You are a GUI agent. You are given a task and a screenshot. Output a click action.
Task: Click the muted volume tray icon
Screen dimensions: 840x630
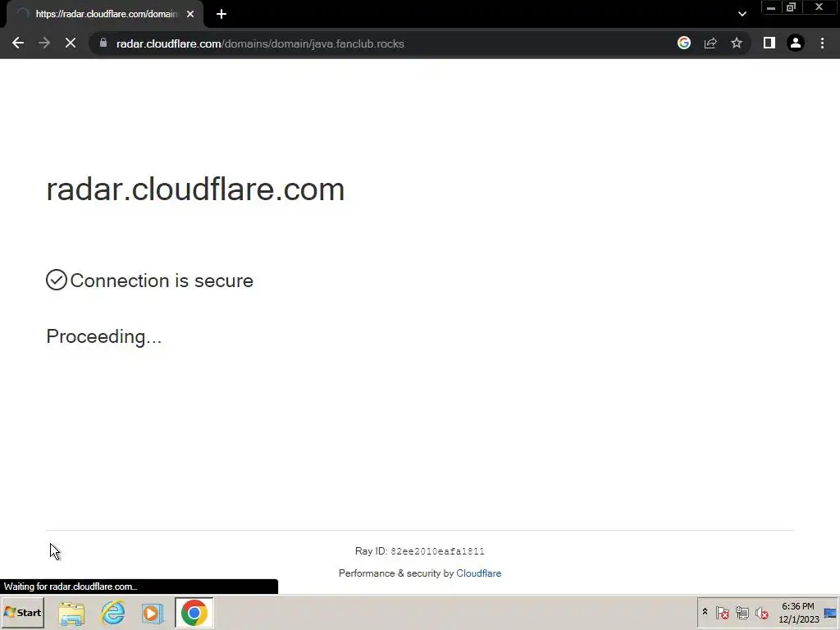[x=761, y=612]
